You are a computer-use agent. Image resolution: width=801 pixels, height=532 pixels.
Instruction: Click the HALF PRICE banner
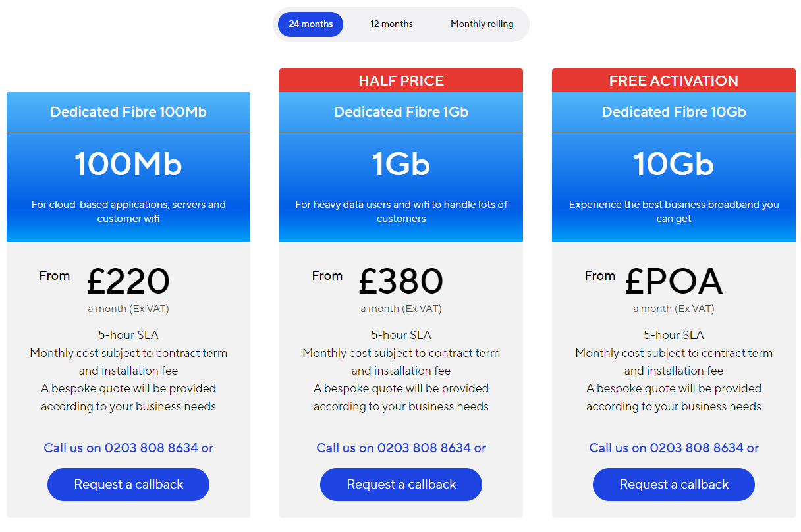(401, 80)
